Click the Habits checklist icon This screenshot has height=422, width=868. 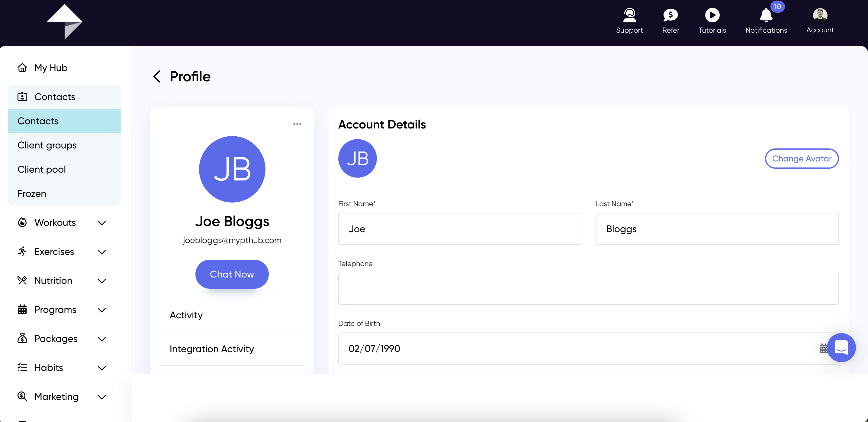coord(22,368)
